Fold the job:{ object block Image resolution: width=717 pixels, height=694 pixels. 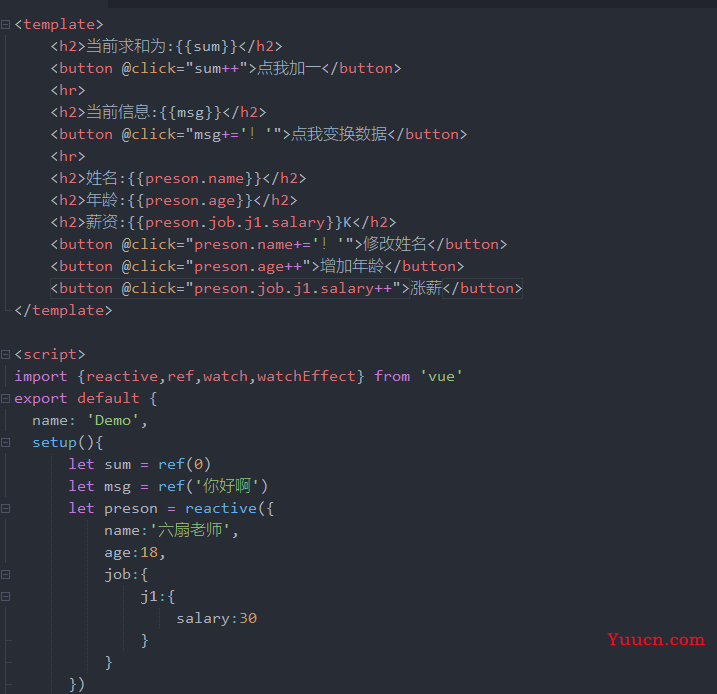pos(5,574)
